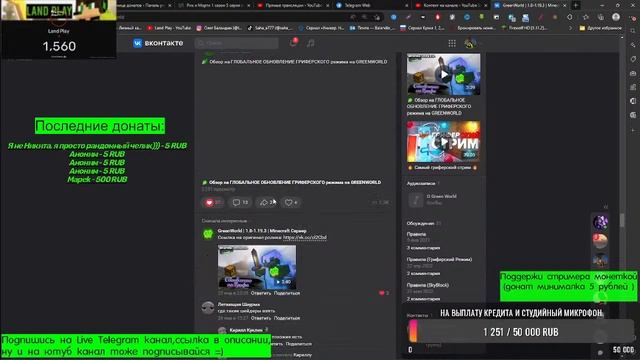
Task: Open the 'Land Play - YouTube' bookmark
Action: tap(169, 28)
